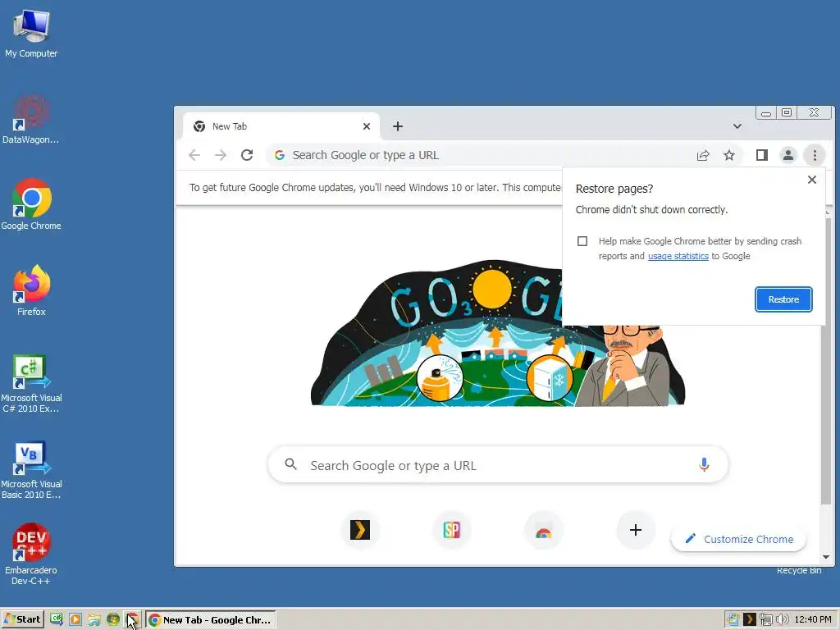Select Embarcadero Dev-C++ shortcut

(31, 555)
